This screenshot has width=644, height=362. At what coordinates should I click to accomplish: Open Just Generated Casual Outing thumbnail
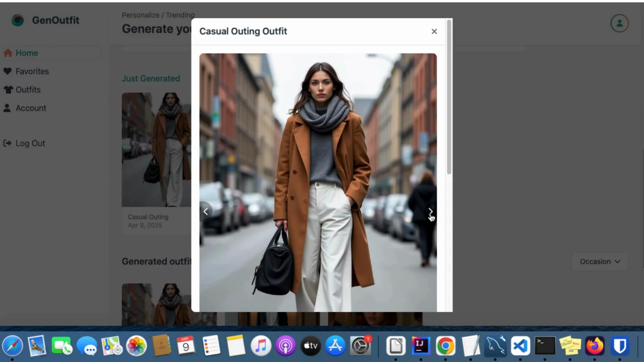[x=157, y=149]
